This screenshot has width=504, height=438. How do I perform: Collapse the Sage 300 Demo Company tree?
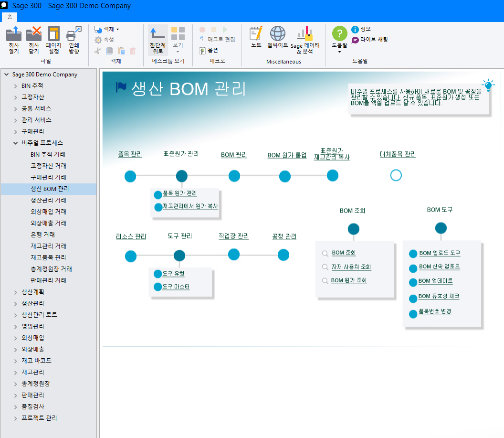(x=6, y=75)
